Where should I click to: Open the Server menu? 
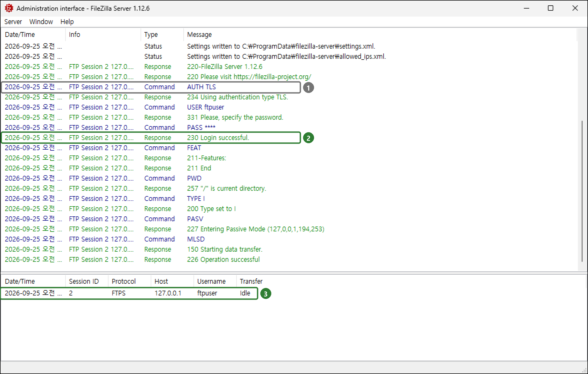[13, 22]
